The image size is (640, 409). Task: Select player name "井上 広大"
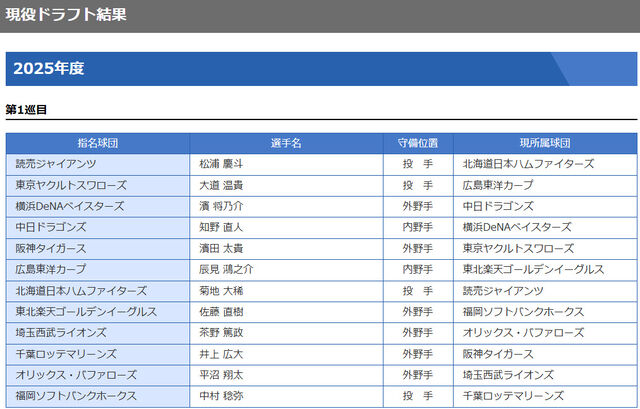click(x=221, y=354)
